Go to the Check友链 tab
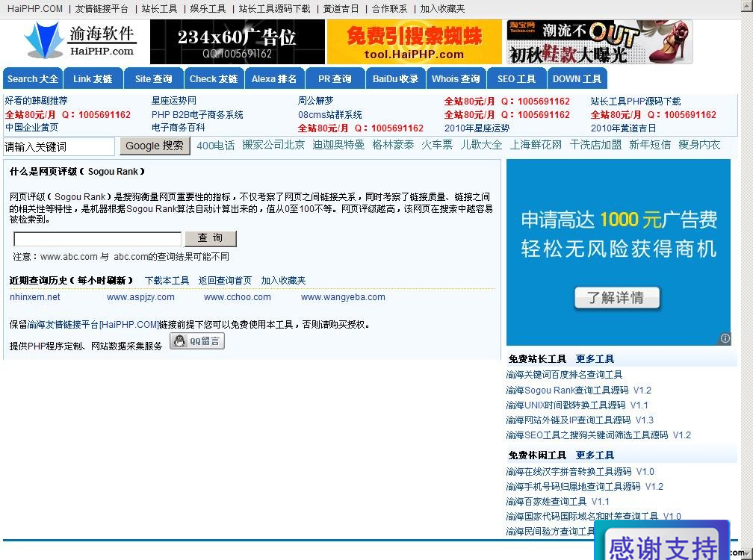This screenshot has height=560, width=753. pos(214,78)
